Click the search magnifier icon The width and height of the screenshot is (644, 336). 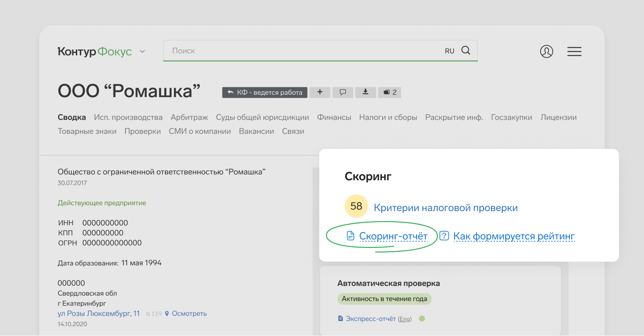(x=466, y=50)
